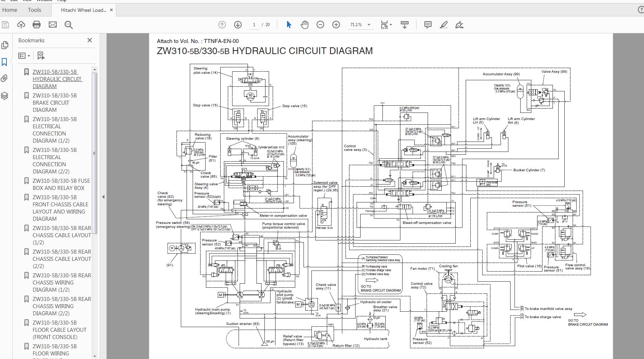The height and width of the screenshot is (359, 644).
Task: Open the Layers panel in the sidebar
Action: click(x=5, y=95)
